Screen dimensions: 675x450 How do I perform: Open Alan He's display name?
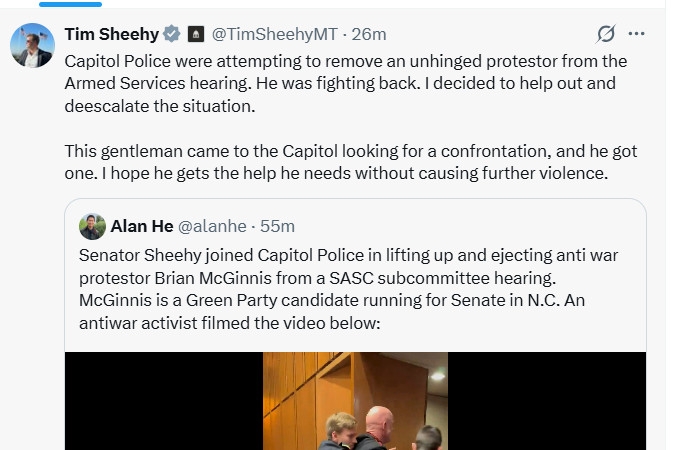pyautogui.click(x=144, y=226)
